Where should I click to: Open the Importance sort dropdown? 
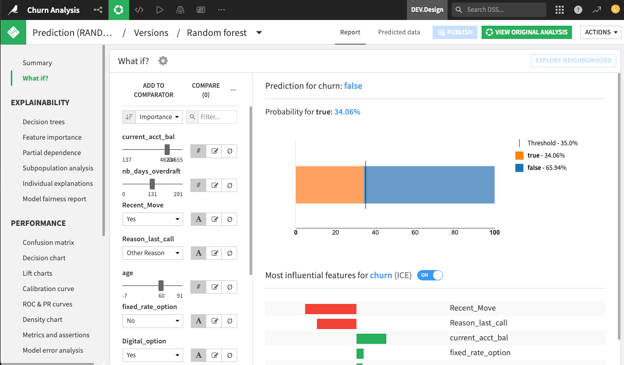point(159,117)
